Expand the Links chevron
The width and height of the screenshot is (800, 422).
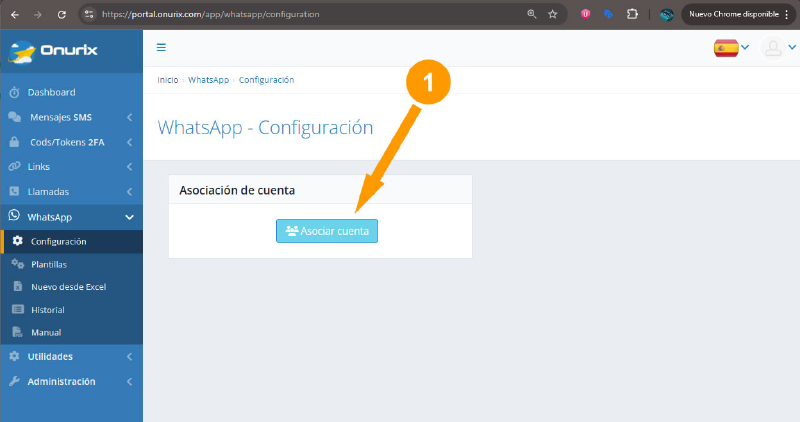(130, 167)
